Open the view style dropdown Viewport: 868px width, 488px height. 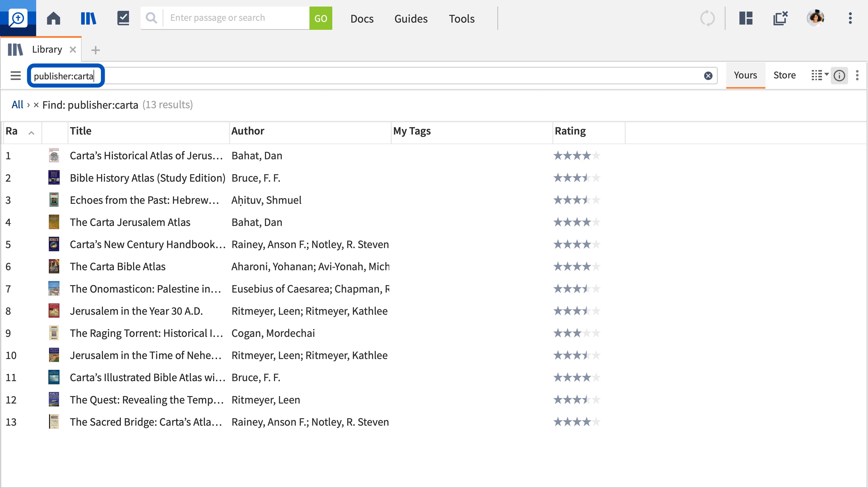[x=820, y=75]
